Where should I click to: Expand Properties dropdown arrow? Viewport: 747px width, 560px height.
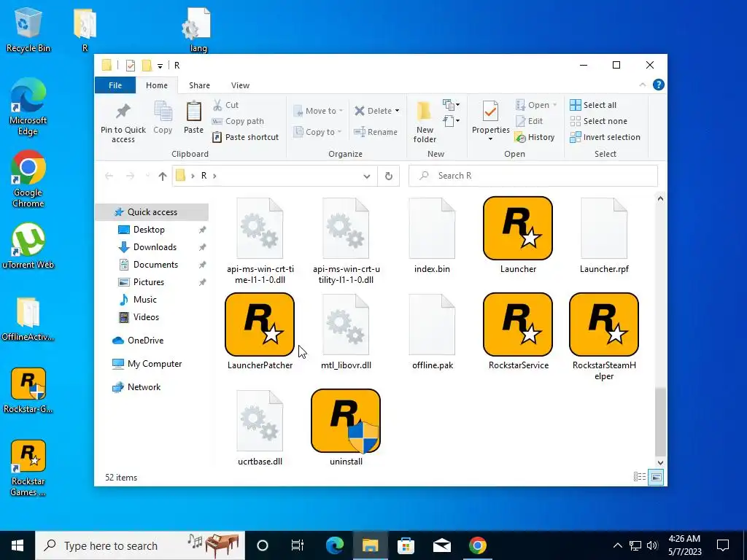pyautogui.click(x=490, y=139)
